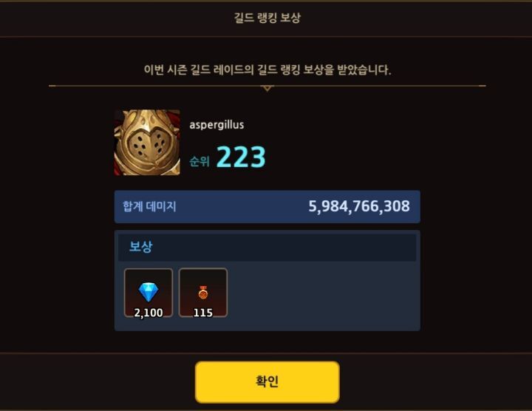Click the medal reward item slot frame

click(x=203, y=293)
